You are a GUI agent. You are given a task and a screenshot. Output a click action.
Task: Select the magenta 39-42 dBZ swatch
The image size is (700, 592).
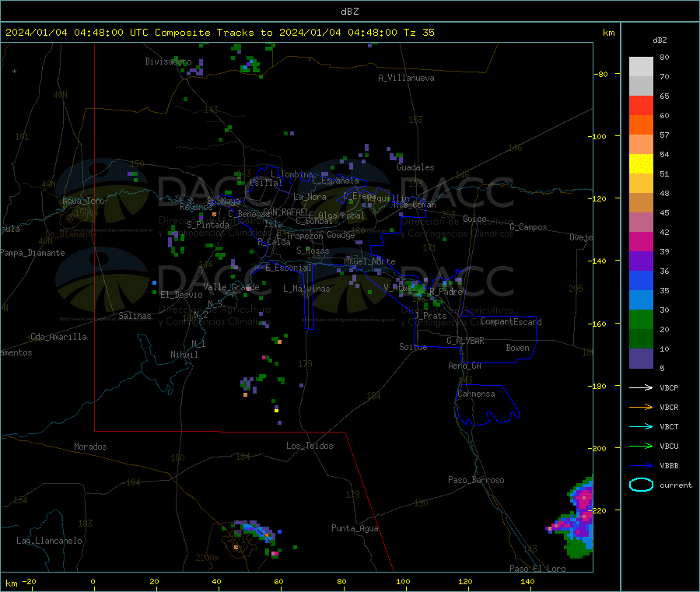(641, 241)
